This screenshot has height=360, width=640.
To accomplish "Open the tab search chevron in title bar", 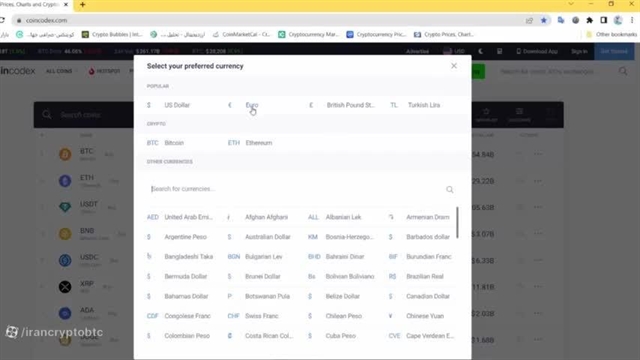I will pyautogui.click(x=571, y=4).
